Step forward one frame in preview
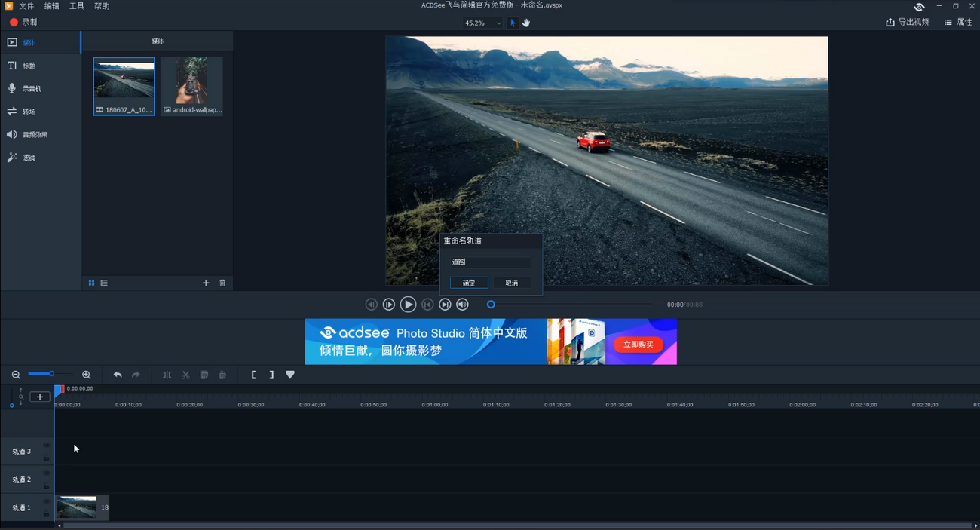Screen dimensions: 980x530 tap(389, 305)
